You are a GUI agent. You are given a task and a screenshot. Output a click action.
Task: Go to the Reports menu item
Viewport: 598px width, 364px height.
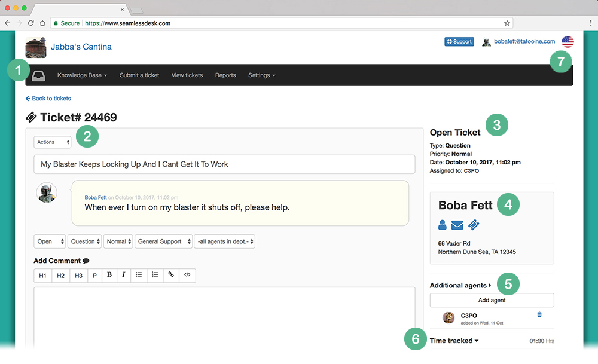[225, 75]
